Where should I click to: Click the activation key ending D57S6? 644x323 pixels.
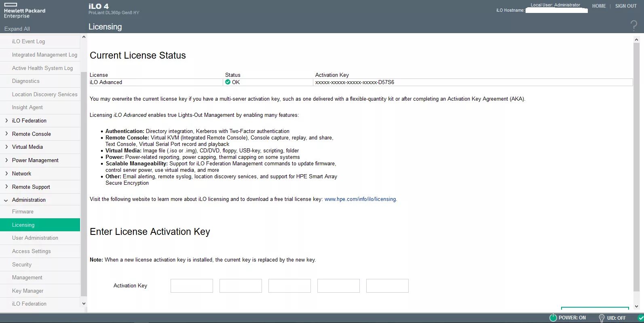(355, 82)
